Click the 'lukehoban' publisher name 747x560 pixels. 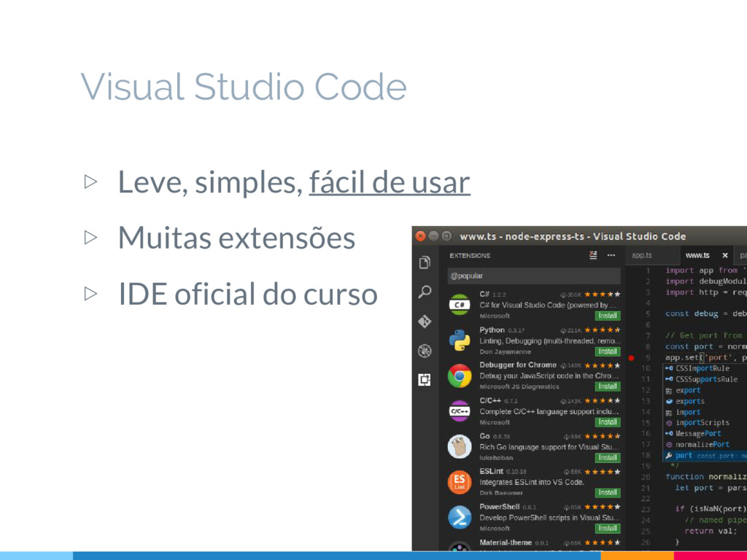[x=496, y=458]
